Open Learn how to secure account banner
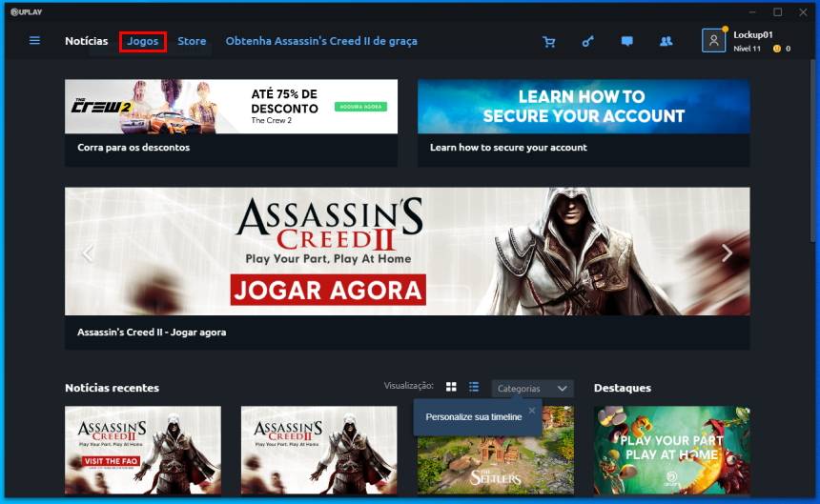 583,107
